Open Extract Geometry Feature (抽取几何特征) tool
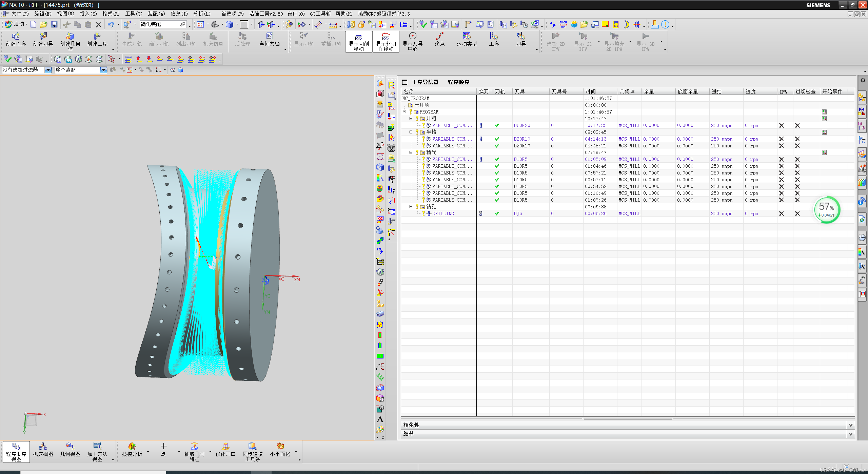The height and width of the screenshot is (474, 868). point(195,452)
